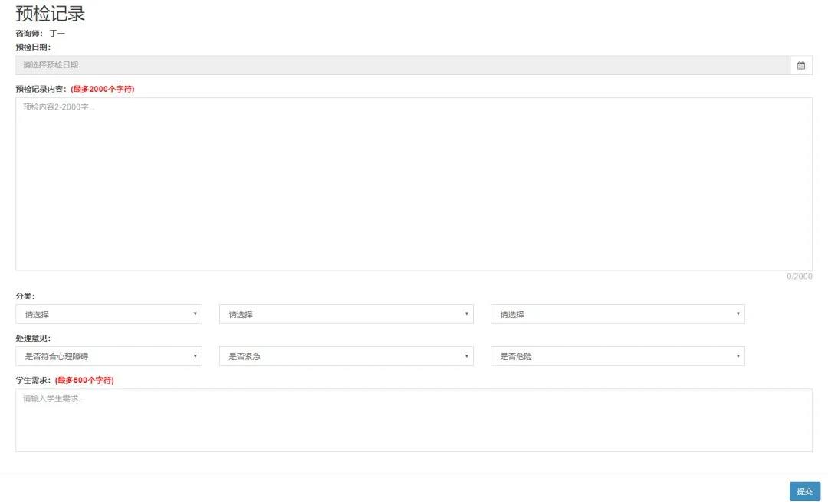Click the 处理意见 section label

tap(33, 339)
